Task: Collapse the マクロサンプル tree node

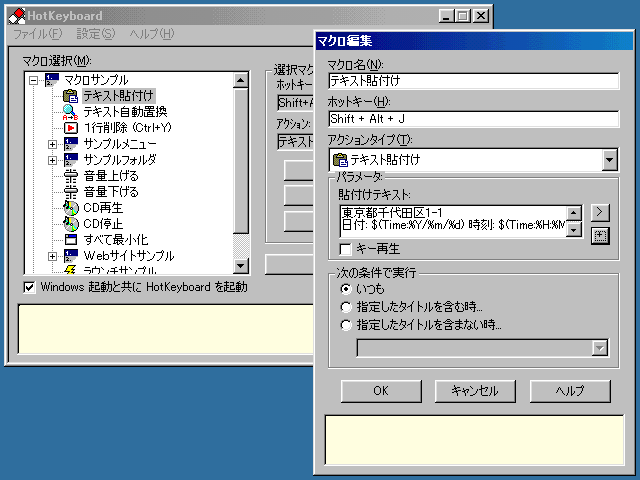Action: (x=33, y=80)
